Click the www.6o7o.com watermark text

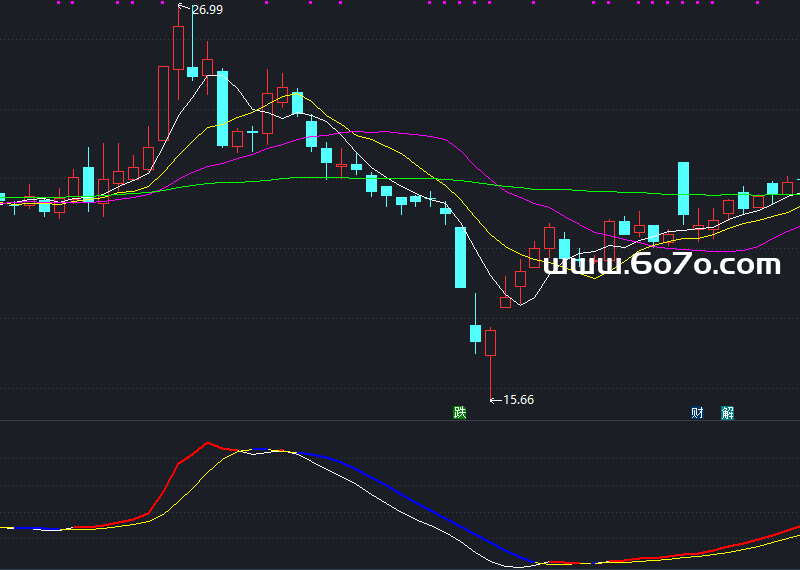point(662,265)
